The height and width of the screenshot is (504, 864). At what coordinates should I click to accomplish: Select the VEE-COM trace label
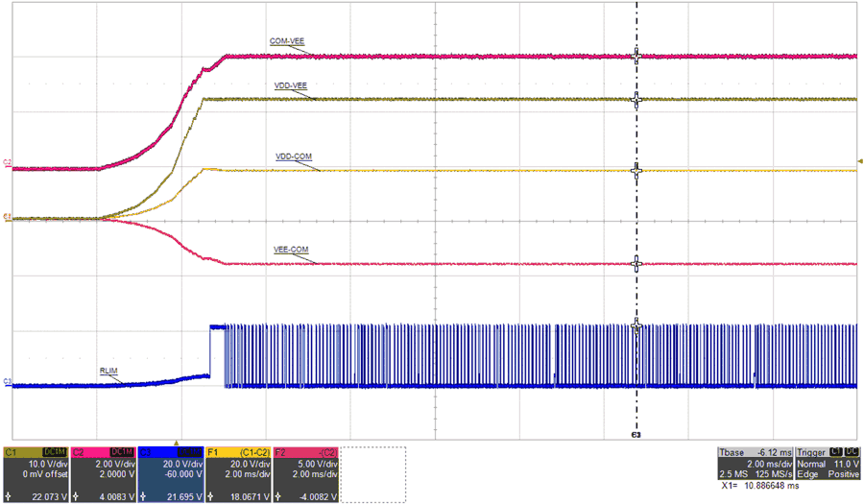(x=291, y=250)
